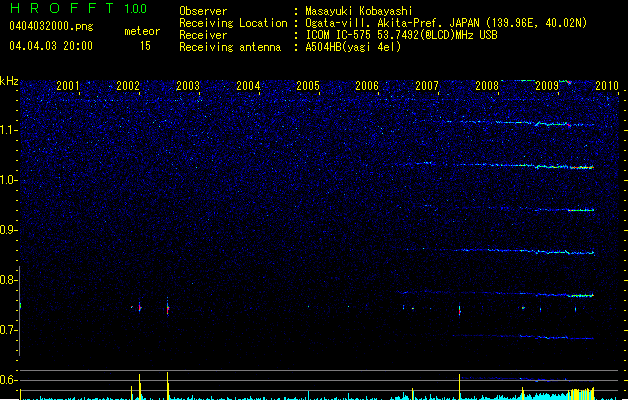Click the 2009 time axis marker
This screenshot has height=400, width=629.
(547, 86)
